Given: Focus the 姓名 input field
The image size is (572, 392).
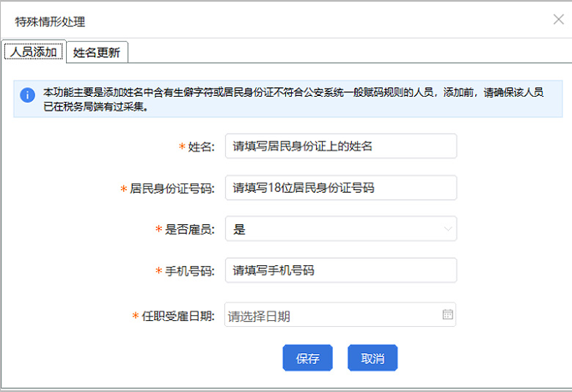Looking at the screenshot, I should click(340, 146).
